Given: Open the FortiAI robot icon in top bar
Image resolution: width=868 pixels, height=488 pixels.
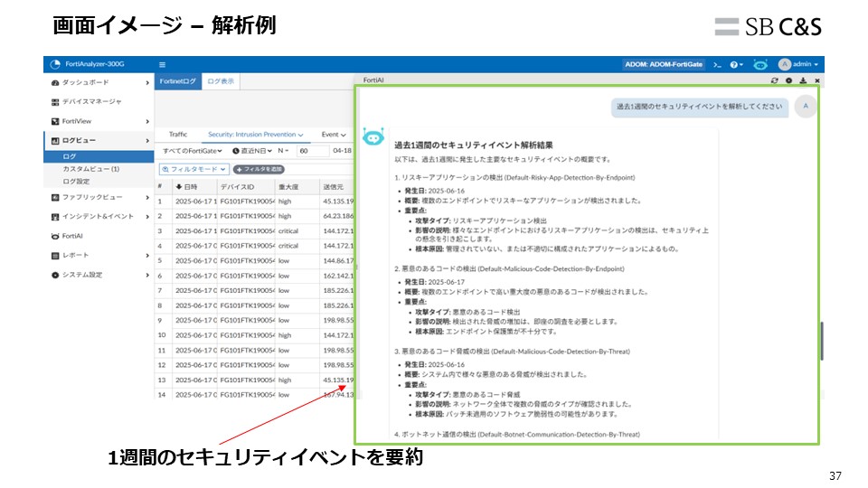Looking at the screenshot, I should [x=760, y=65].
